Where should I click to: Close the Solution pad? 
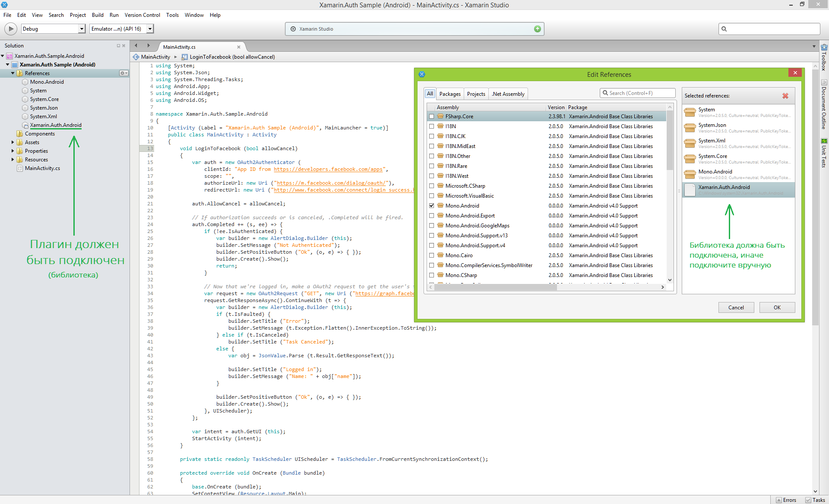(124, 46)
